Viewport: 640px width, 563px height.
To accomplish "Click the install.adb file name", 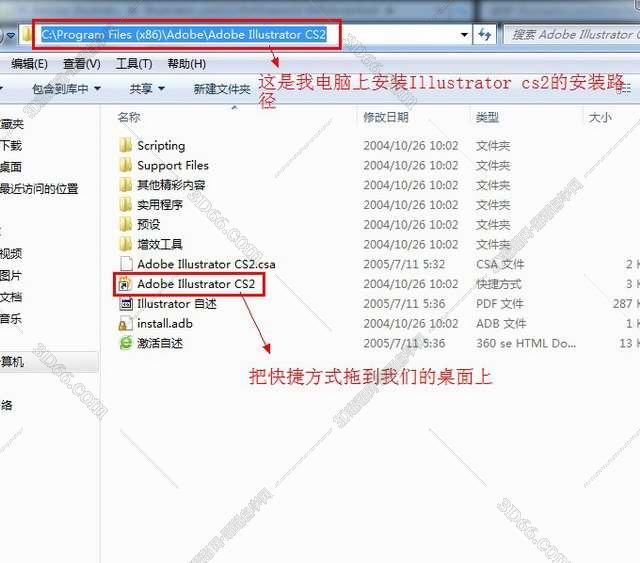I will (x=165, y=323).
